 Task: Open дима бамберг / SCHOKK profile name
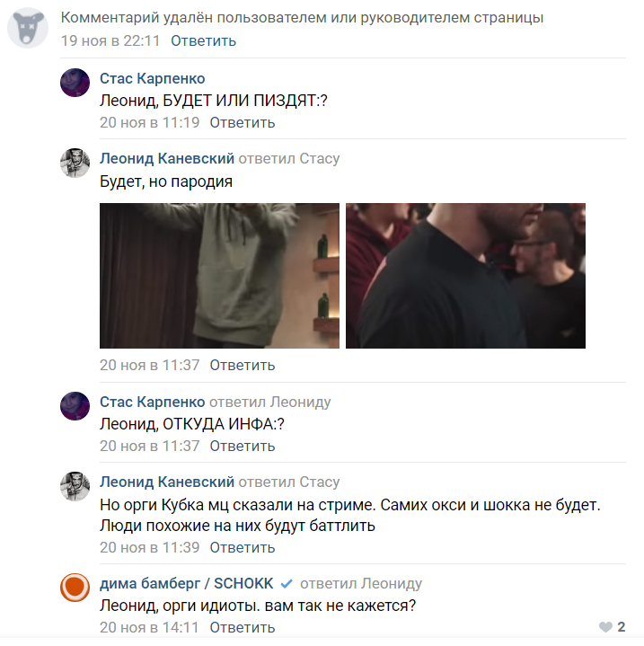[x=187, y=583]
